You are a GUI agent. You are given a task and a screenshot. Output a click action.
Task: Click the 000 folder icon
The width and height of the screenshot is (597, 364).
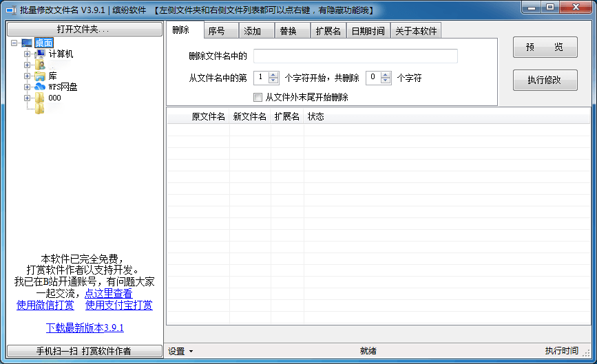[x=40, y=98]
